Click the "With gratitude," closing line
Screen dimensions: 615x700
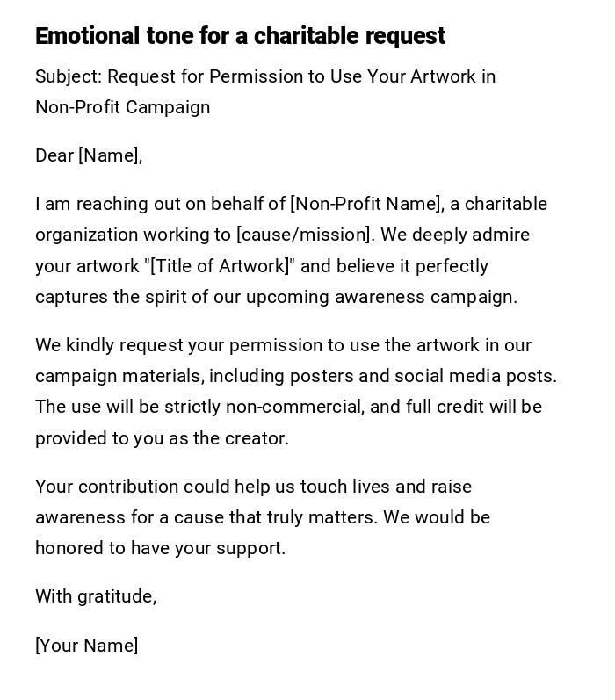coord(96,596)
